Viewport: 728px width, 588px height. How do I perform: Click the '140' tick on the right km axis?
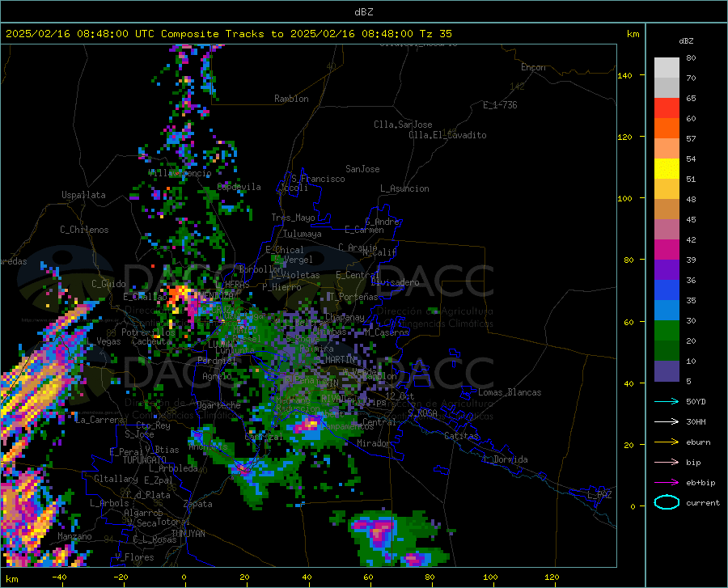pos(624,76)
